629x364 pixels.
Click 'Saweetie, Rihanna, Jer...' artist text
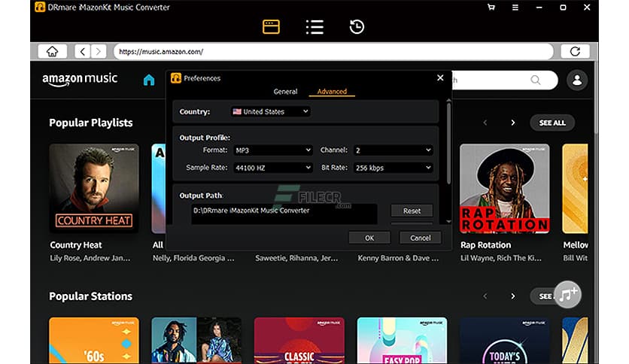click(x=296, y=258)
